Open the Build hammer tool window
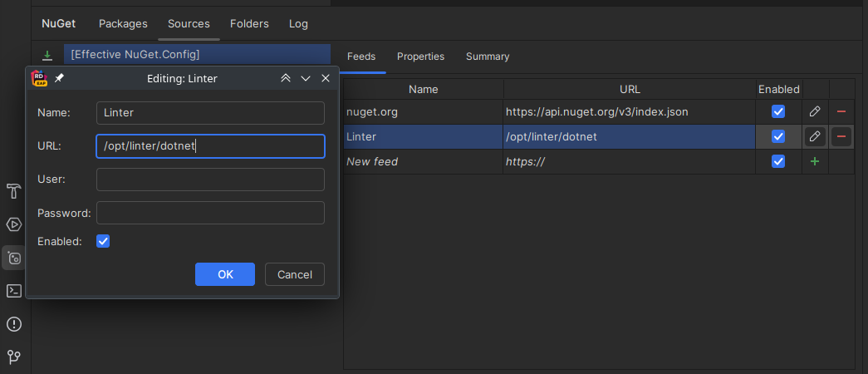This screenshot has height=374, width=868. [x=14, y=191]
